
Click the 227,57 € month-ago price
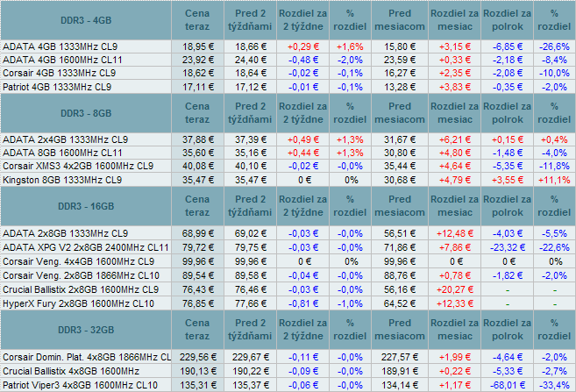pos(400,357)
